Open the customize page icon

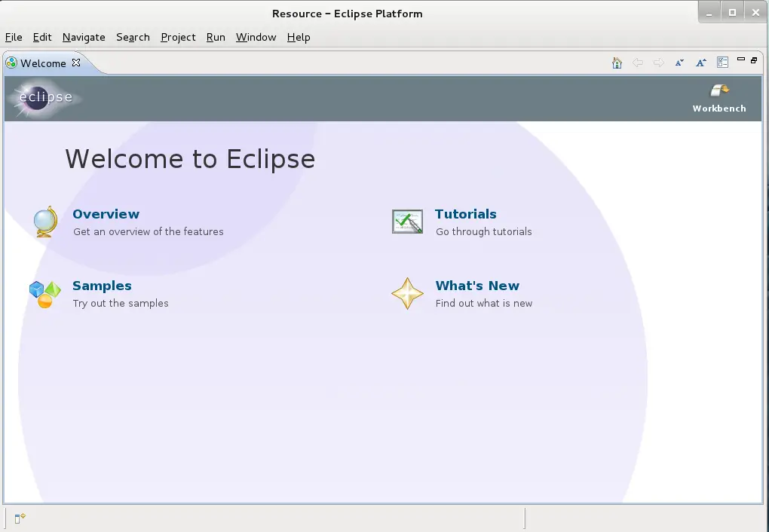pos(722,63)
